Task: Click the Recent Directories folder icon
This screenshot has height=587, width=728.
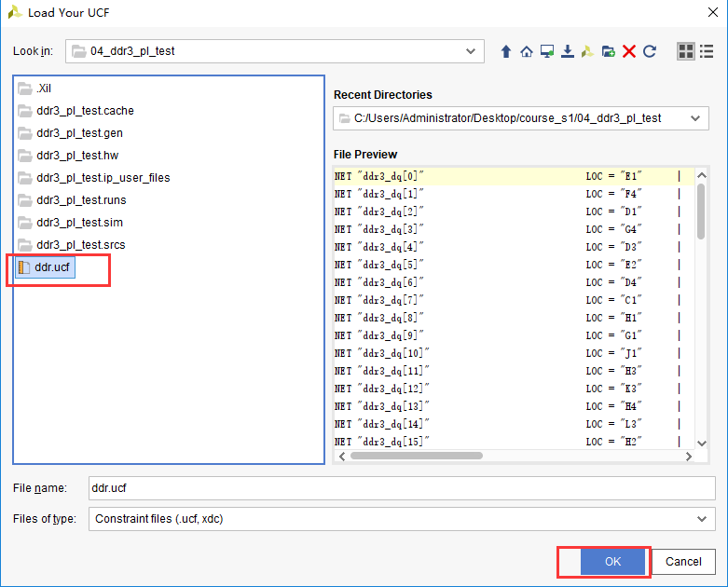Action: 345,118
